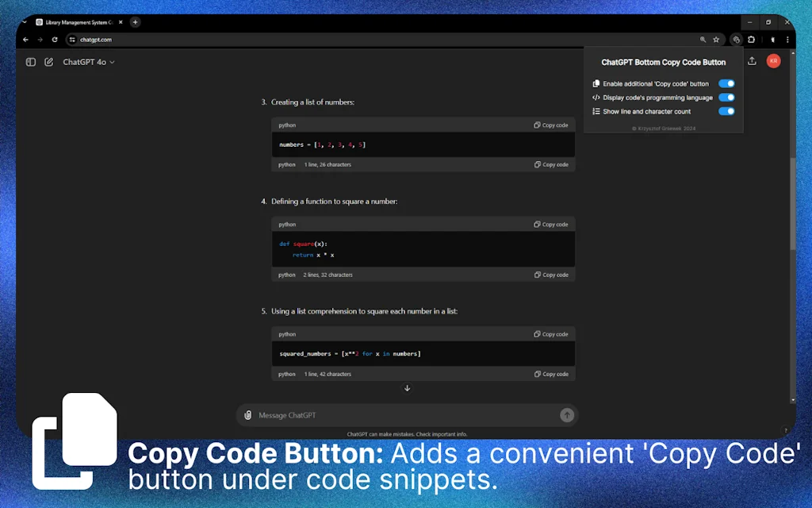Open the browser three-dot menu
The width and height of the screenshot is (812, 508).
point(787,39)
